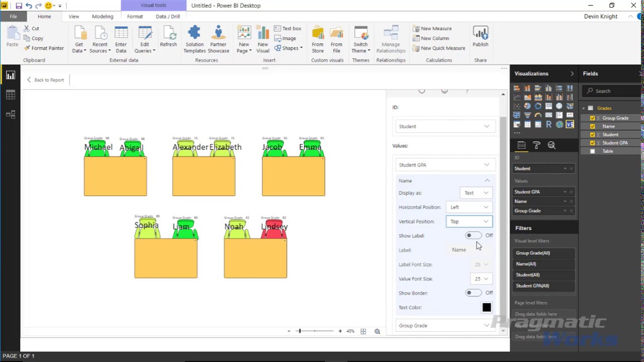Open the Text Color black swatch
644x362 pixels.
click(487, 307)
